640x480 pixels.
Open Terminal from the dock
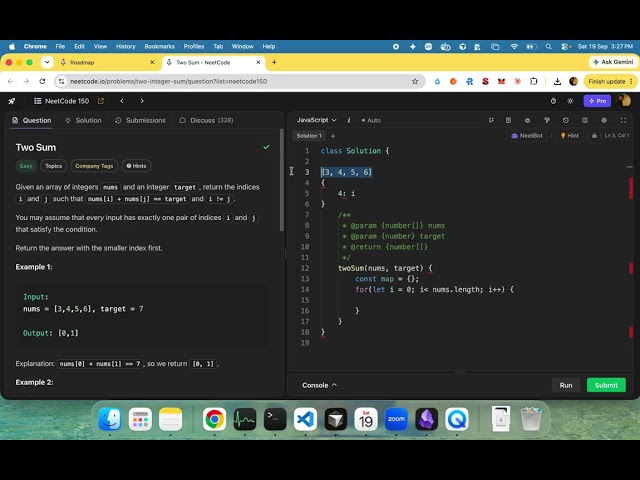[x=275, y=419]
